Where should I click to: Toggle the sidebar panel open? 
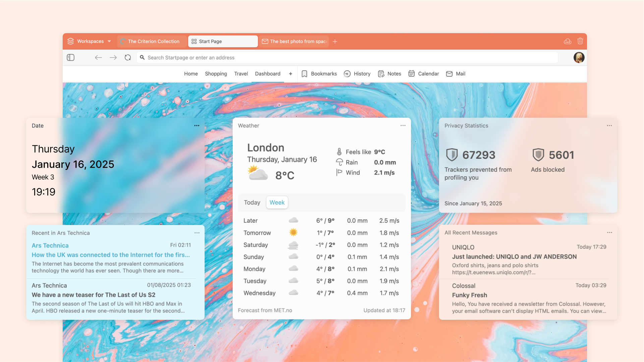(x=71, y=57)
